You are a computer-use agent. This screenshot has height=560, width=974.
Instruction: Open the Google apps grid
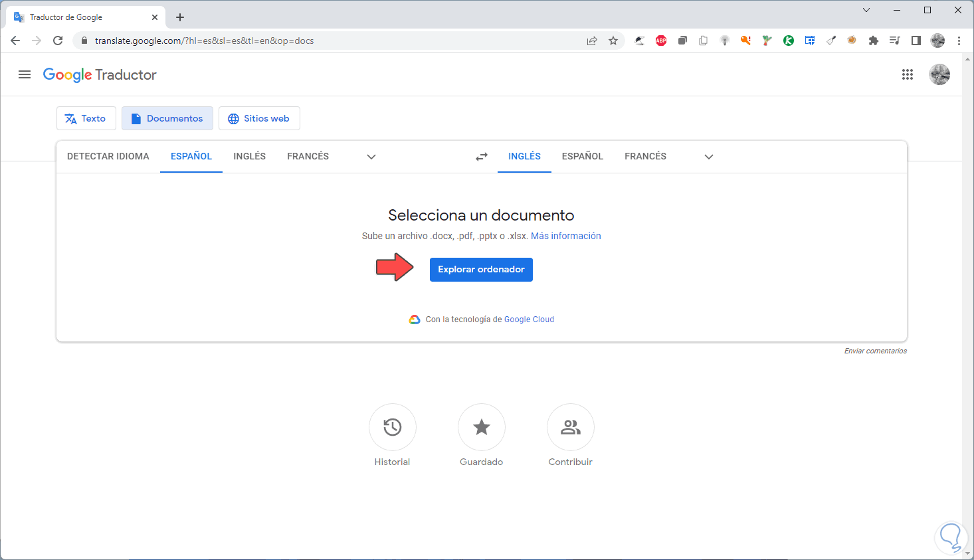click(908, 74)
